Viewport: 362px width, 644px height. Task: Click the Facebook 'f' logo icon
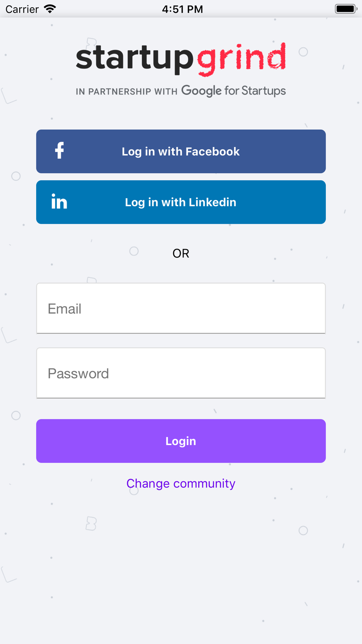(x=59, y=150)
